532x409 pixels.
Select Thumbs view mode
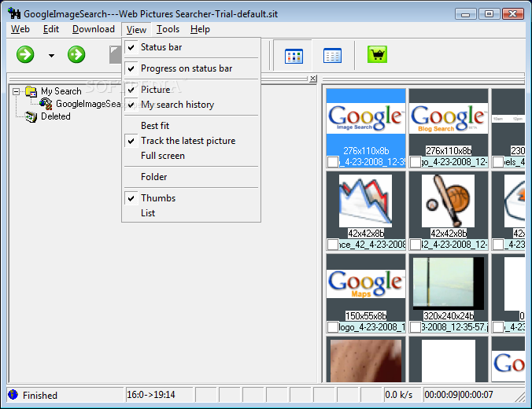[x=191, y=198]
